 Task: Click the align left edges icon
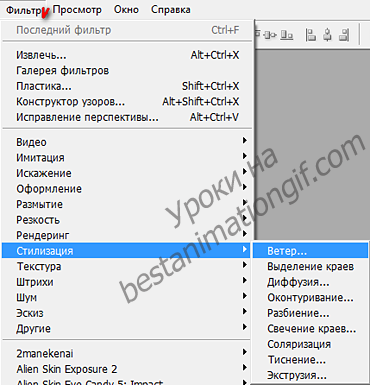[x=311, y=35]
